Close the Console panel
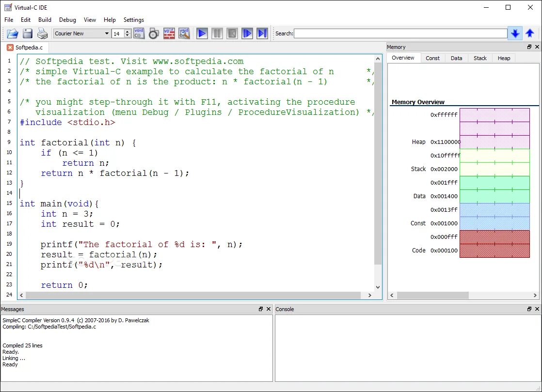The width and height of the screenshot is (542, 392). [x=537, y=309]
